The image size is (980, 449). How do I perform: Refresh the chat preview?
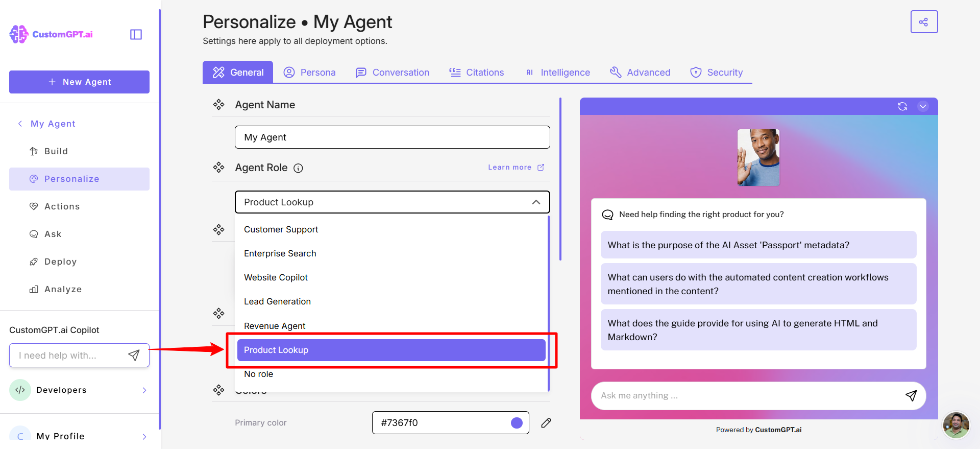coord(902,106)
